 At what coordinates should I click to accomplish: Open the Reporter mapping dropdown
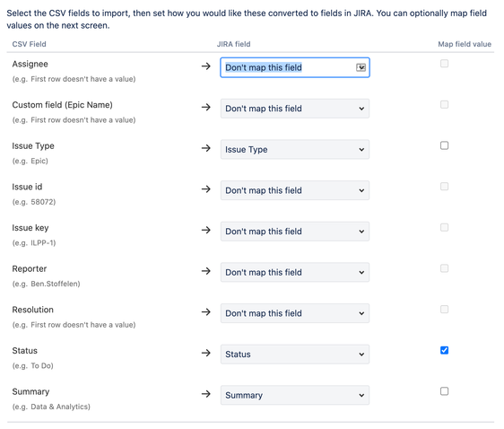pos(295,272)
